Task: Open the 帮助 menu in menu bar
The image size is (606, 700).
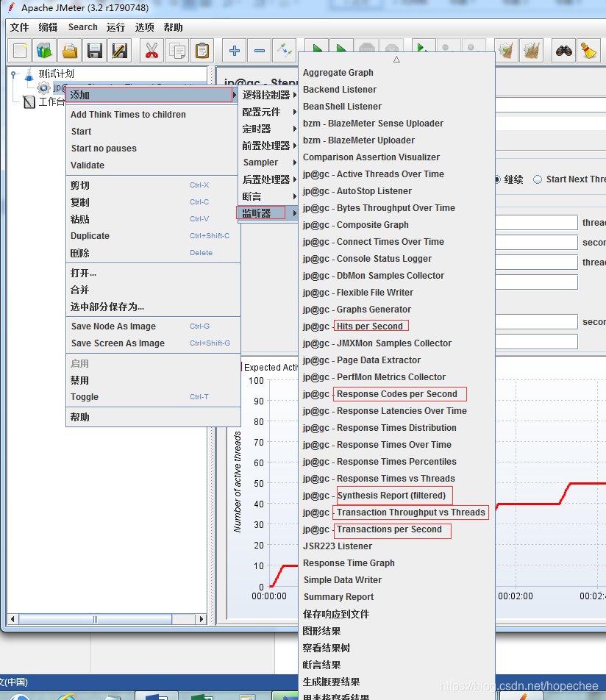Action: pos(173,27)
